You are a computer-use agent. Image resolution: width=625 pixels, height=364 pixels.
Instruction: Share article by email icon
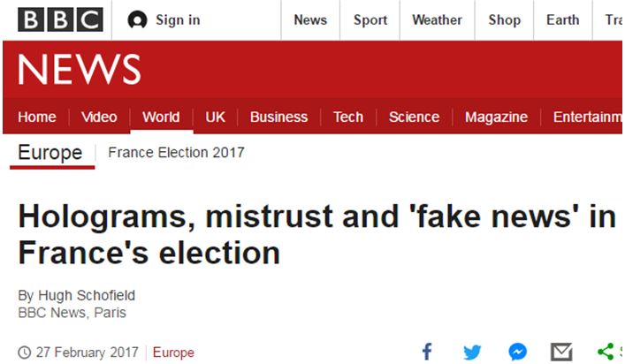tap(561, 352)
